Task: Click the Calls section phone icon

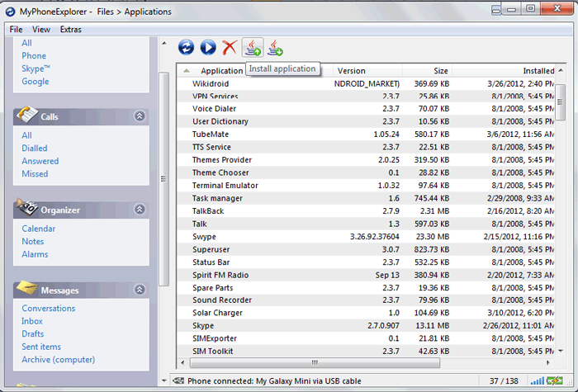Action: [26, 115]
